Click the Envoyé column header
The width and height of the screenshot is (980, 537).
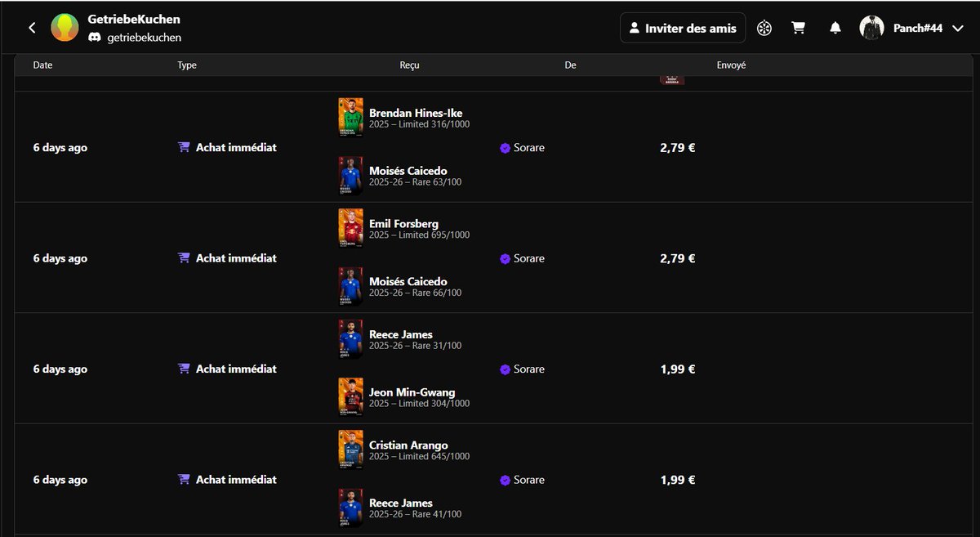(x=732, y=65)
